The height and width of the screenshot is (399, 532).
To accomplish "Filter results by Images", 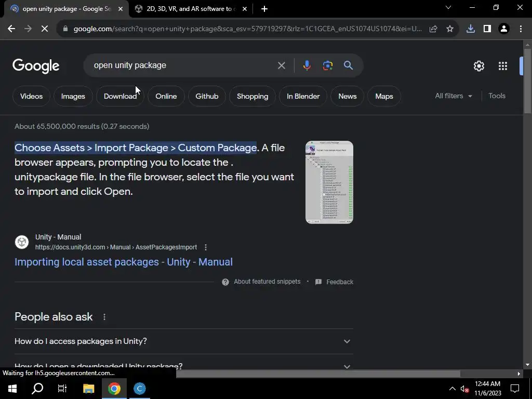I will [73, 96].
